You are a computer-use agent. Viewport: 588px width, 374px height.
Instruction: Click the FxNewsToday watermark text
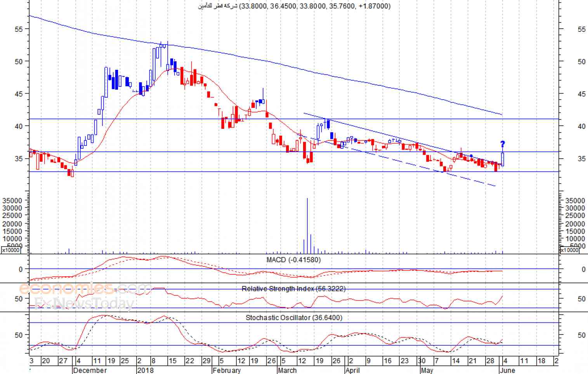pyautogui.click(x=84, y=303)
